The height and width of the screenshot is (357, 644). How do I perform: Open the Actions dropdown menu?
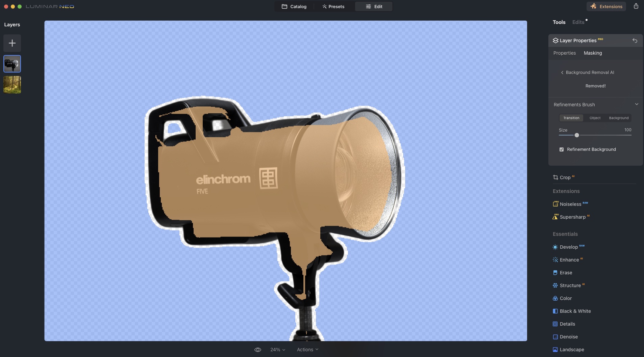tap(307, 350)
